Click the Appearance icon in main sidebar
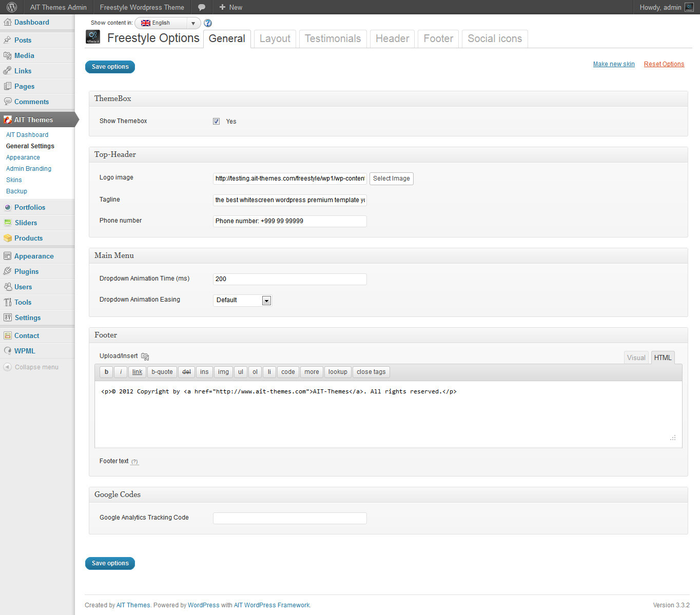700x615 pixels. click(8, 256)
